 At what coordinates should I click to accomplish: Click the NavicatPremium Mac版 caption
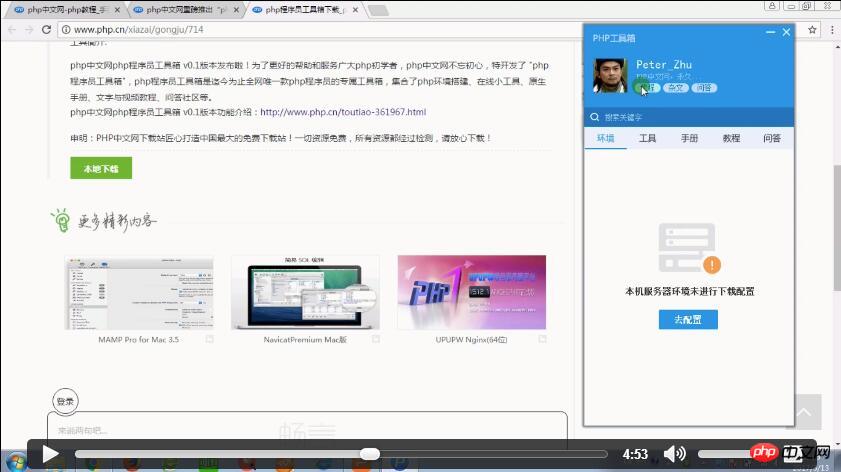click(x=305, y=340)
